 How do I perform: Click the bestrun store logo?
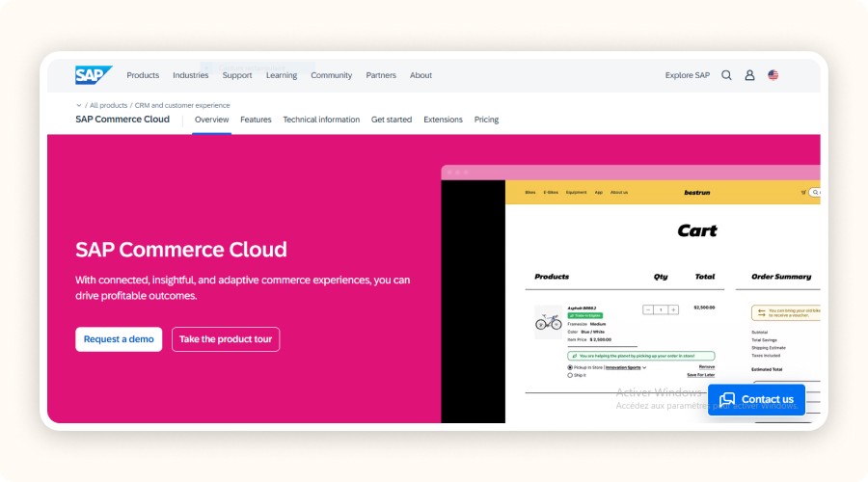click(697, 193)
